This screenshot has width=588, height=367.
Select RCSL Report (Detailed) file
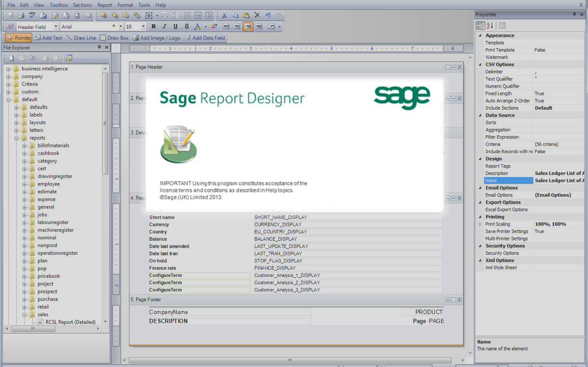point(70,322)
